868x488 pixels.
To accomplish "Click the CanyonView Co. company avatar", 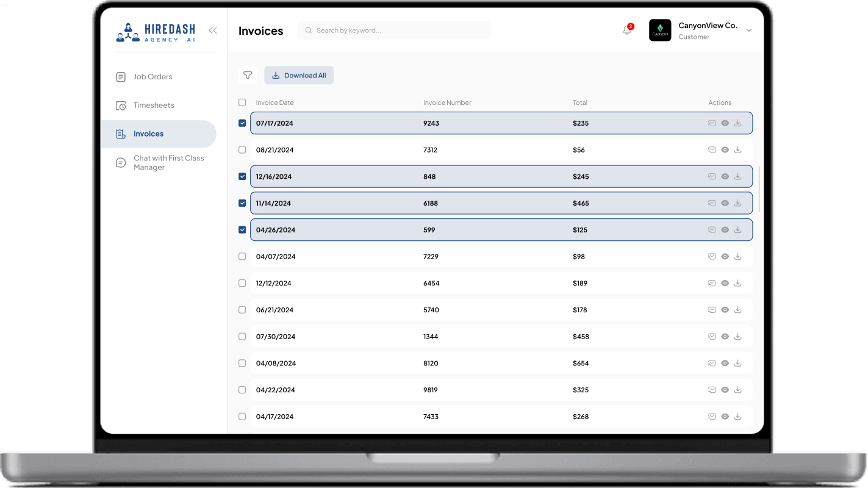I will (660, 30).
